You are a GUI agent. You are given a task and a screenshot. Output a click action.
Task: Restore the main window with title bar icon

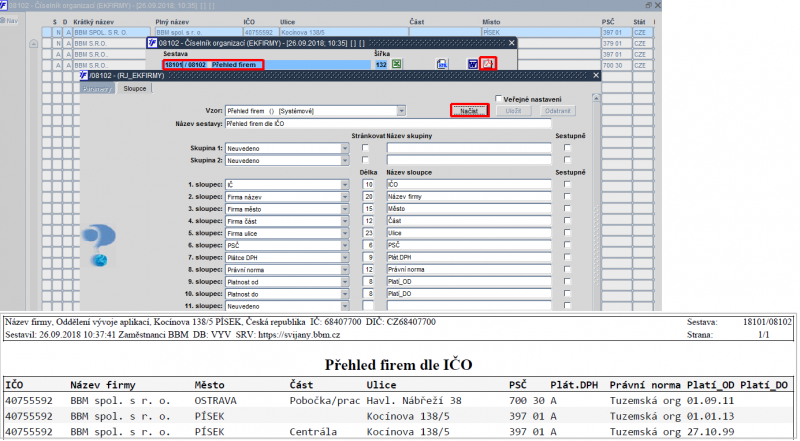(648, 5)
